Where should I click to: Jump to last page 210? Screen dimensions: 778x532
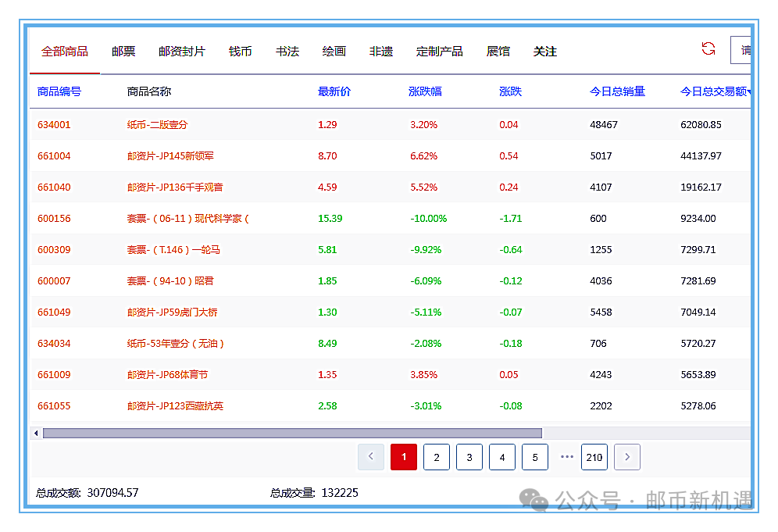click(594, 457)
